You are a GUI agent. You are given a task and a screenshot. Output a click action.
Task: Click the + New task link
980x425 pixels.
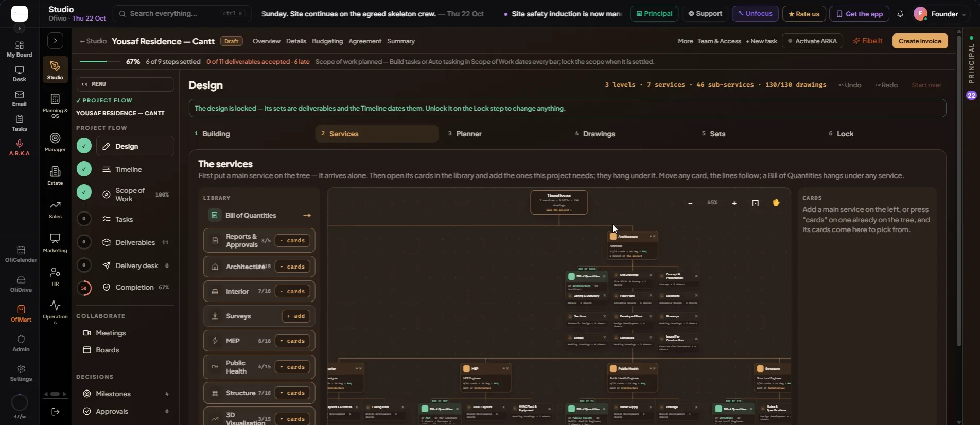coord(761,41)
